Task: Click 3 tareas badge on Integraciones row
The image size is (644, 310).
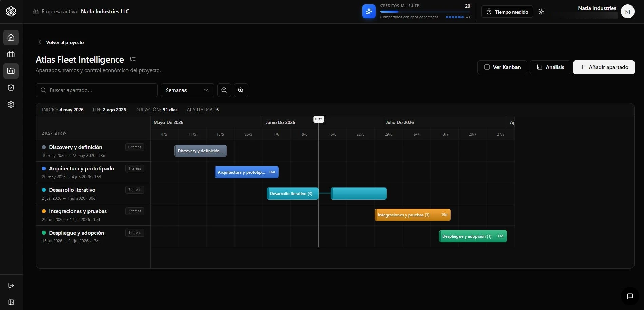Action: [x=135, y=211]
